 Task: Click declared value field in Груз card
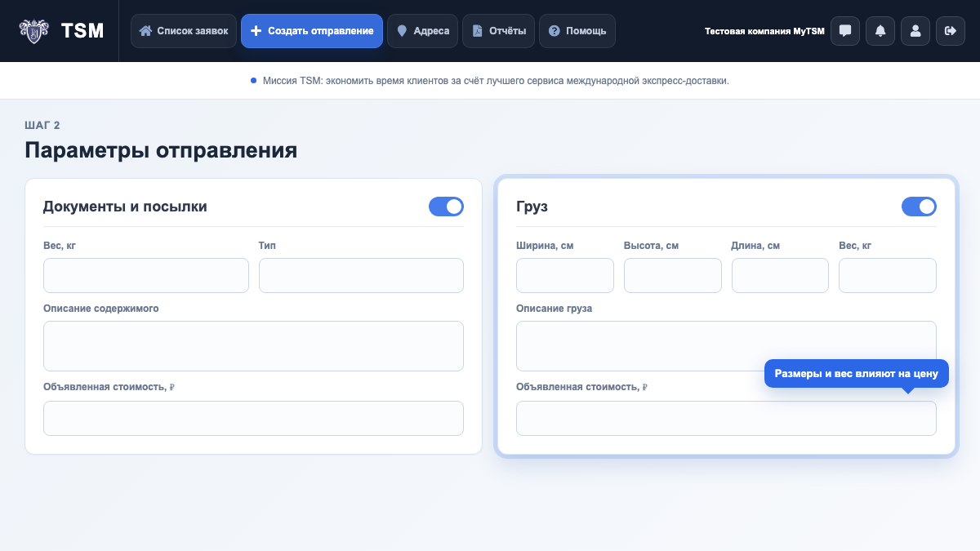726,418
